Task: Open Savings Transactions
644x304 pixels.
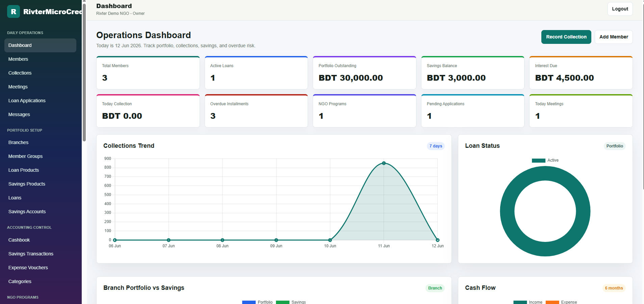Action: point(40,254)
